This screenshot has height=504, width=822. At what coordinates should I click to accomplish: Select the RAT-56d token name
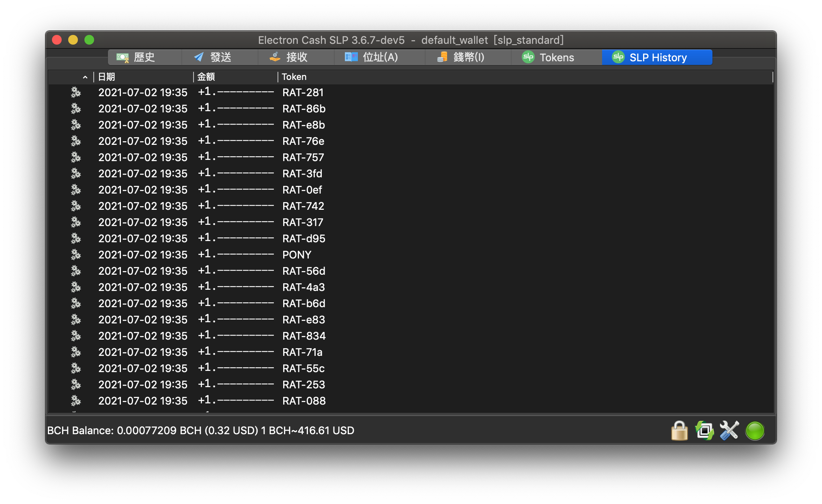click(304, 271)
